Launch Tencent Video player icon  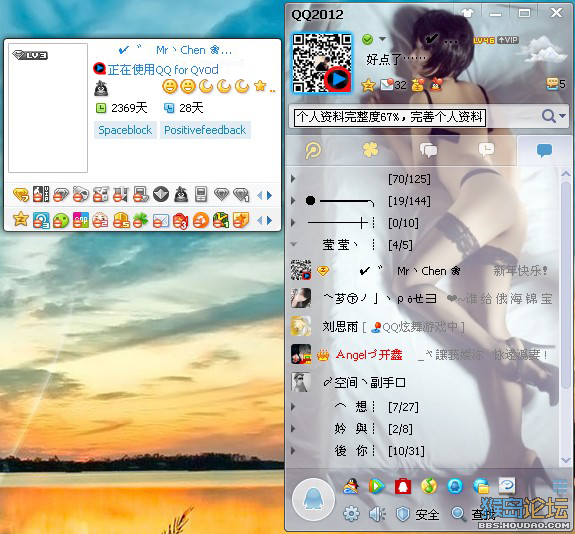pos(376,486)
